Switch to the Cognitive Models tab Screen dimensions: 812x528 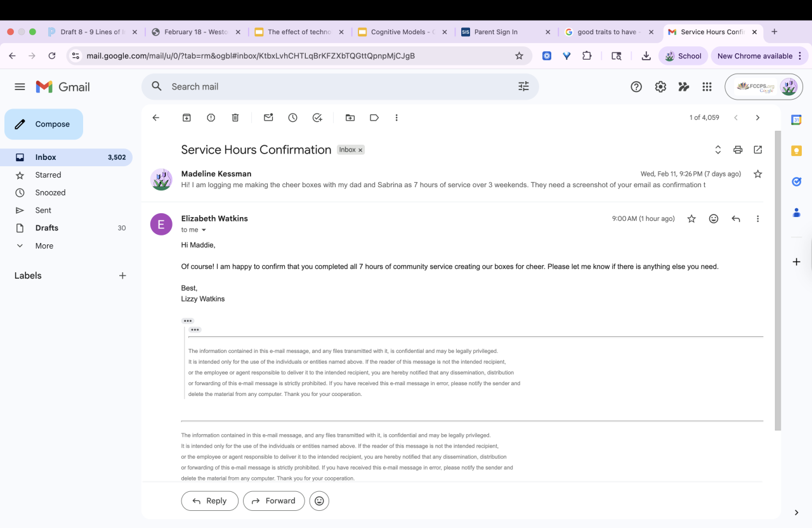(402, 32)
